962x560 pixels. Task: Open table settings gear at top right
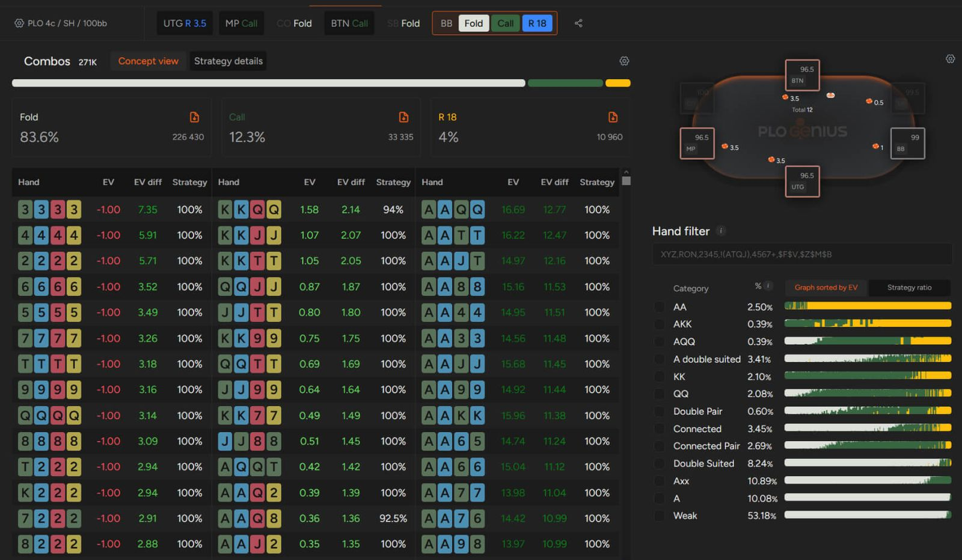point(950,59)
